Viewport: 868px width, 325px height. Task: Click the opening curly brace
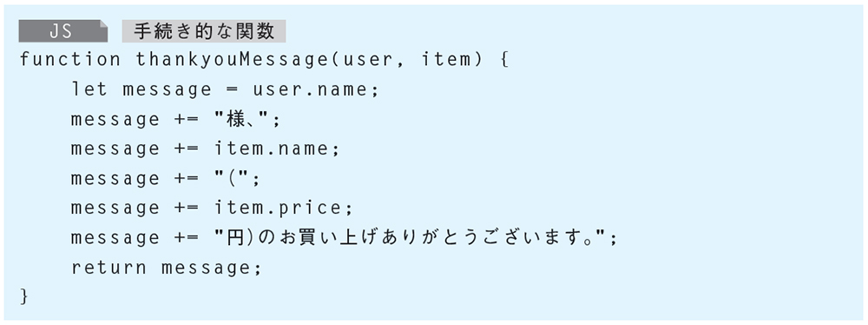pos(503,60)
